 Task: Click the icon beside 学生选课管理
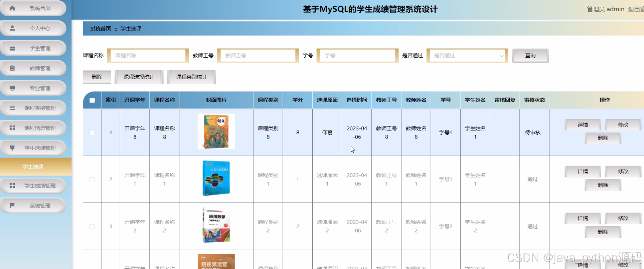point(12,148)
